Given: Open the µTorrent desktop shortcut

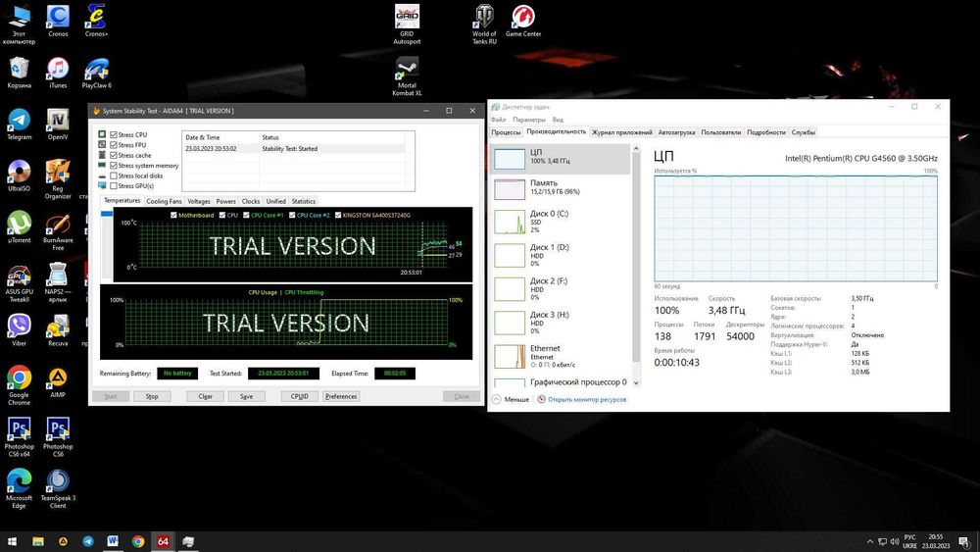Looking at the screenshot, I should (x=19, y=226).
